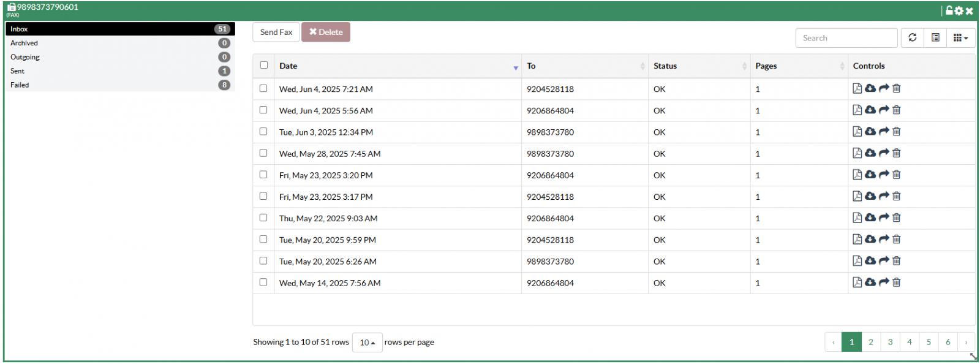Viewport: 980px width, 364px height.
Task: Download the May 22 9:03 AM fax
Action: pos(870,218)
